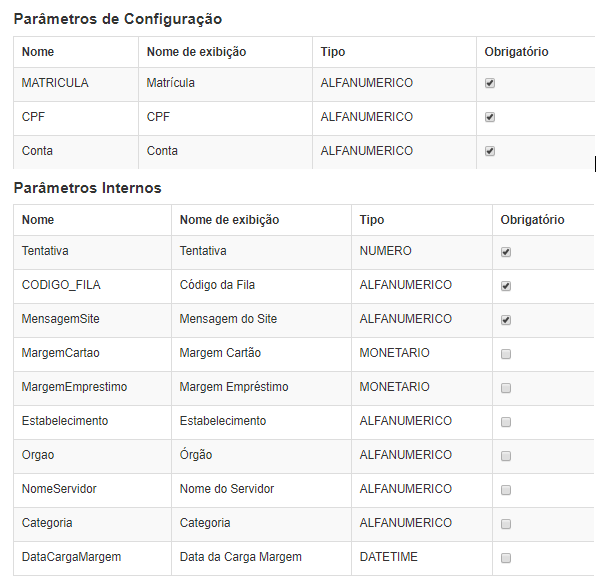Screen dimensions: 605x585
Task: Uncheck the MATRICULA Obrigatório checkbox
Action: pos(490,83)
